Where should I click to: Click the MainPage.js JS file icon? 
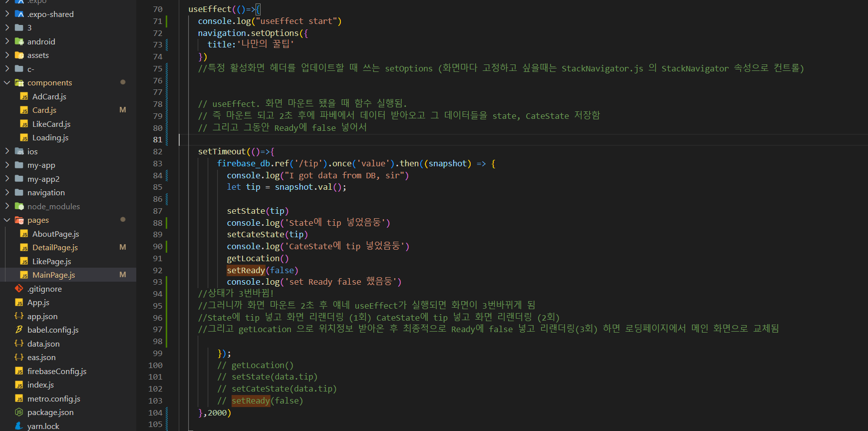click(x=24, y=275)
